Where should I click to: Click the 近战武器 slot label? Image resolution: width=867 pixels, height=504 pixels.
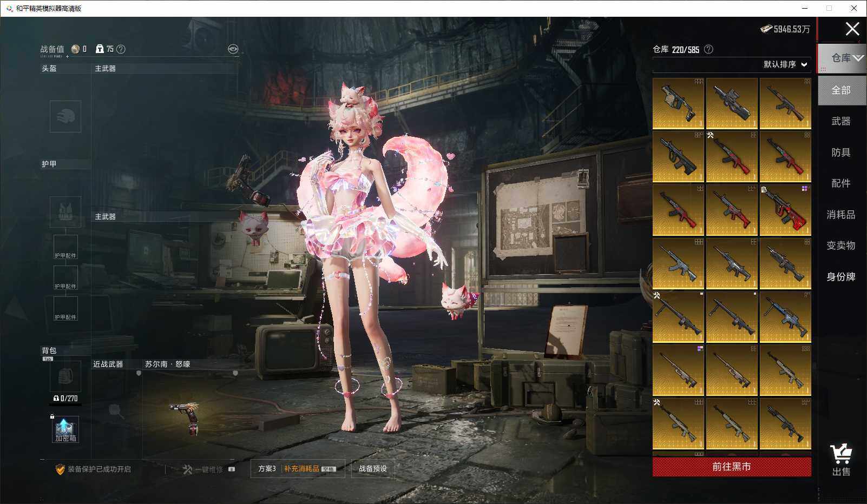(108, 364)
